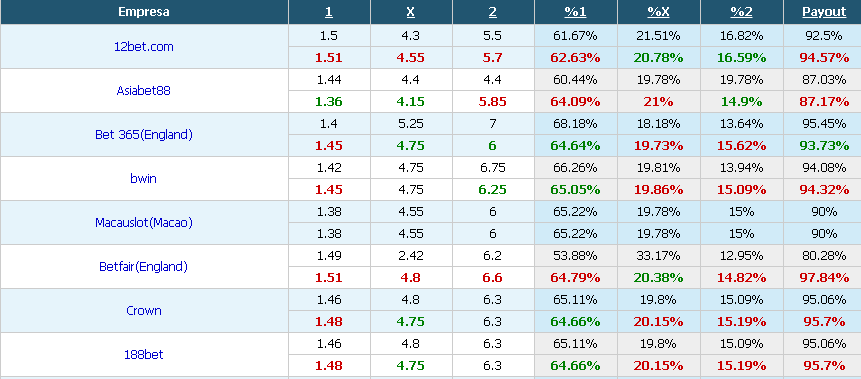The image size is (861, 379).
Task: Open the 12bet.com bookmaker link
Action: tap(143, 47)
